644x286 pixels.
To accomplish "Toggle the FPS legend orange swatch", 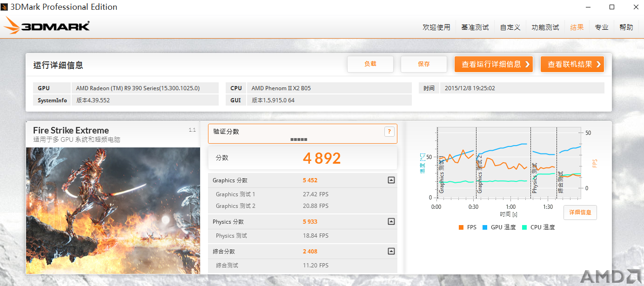I will coord(461,227).
